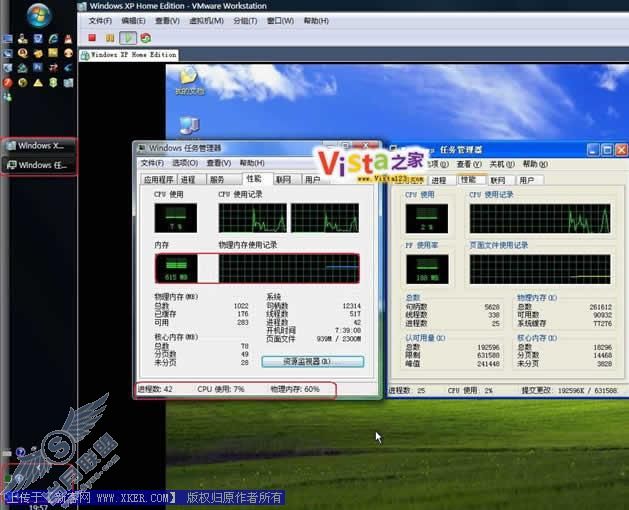The width and height of the screenshot is (629, 510).
Task: Switch to the Windows X... taskbar button
Action: pos(39,146)
